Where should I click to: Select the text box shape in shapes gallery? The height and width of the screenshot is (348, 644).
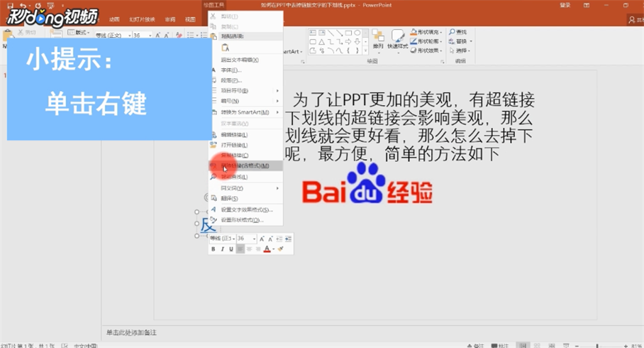(x=313, y=33)
